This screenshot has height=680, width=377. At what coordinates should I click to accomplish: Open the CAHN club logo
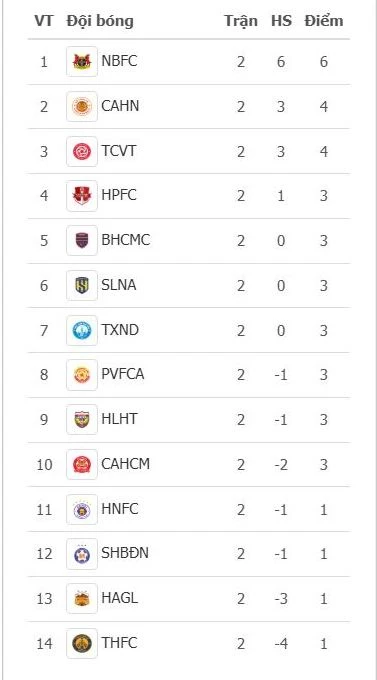pyautogui.click(x=82, y=106)
